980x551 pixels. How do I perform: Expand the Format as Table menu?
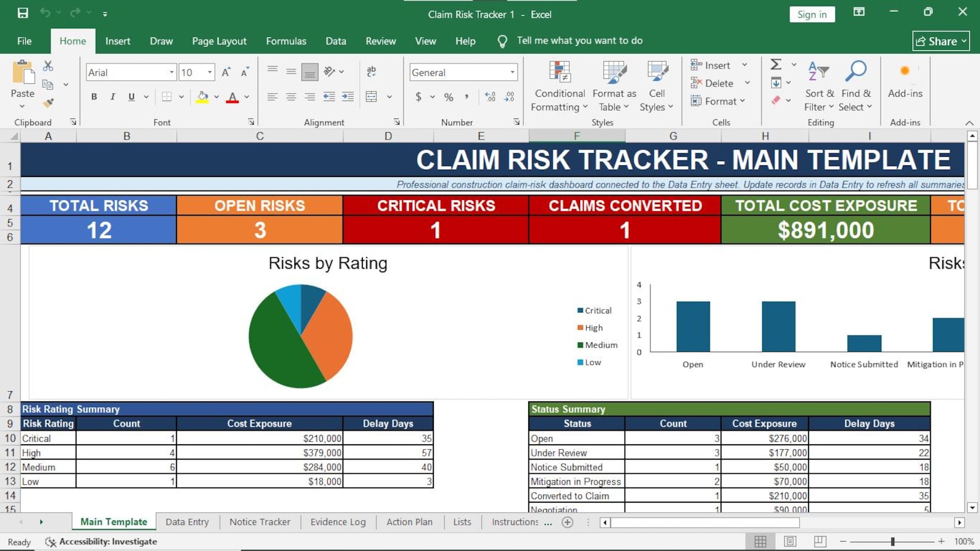pyautogui.click(x=614, y=87)
